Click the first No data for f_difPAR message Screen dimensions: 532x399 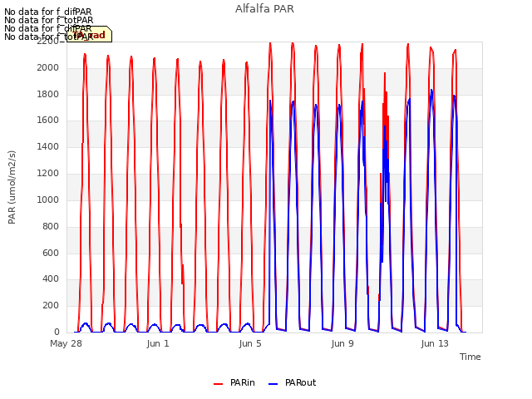pyautogui.click(x=48, y=12)
